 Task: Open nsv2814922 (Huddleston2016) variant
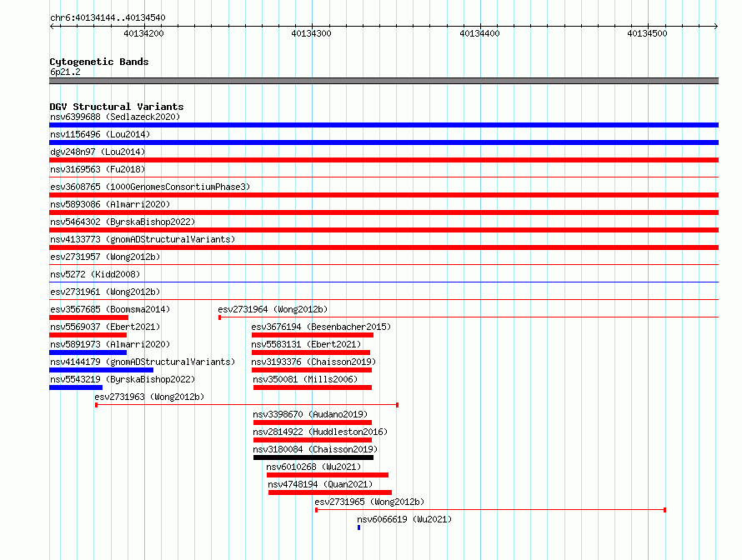[x=320, y=432]
